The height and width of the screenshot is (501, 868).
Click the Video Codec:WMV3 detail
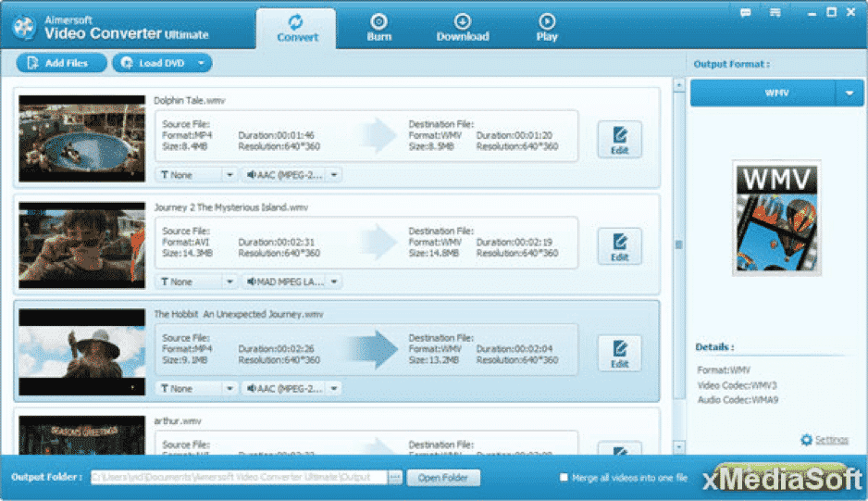pos(737,385)
